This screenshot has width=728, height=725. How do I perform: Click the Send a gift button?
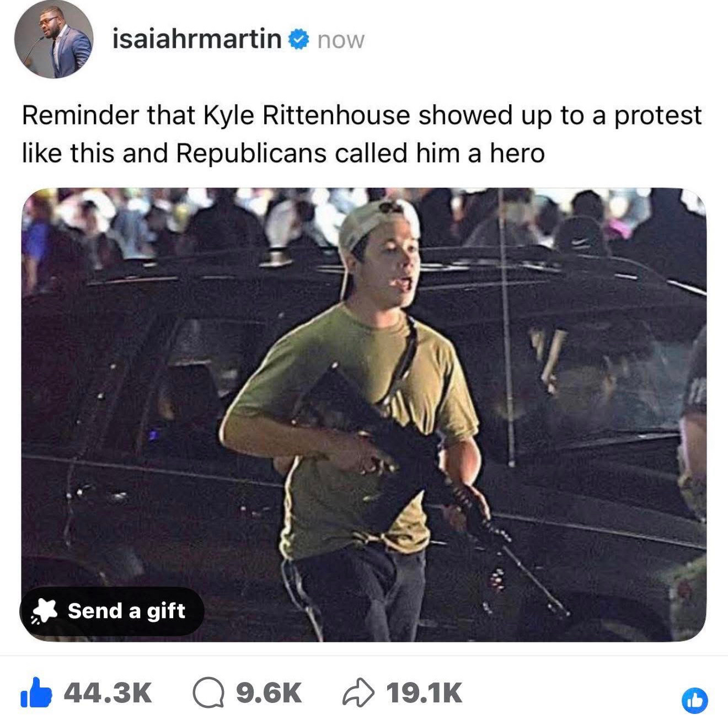point(112,611)
